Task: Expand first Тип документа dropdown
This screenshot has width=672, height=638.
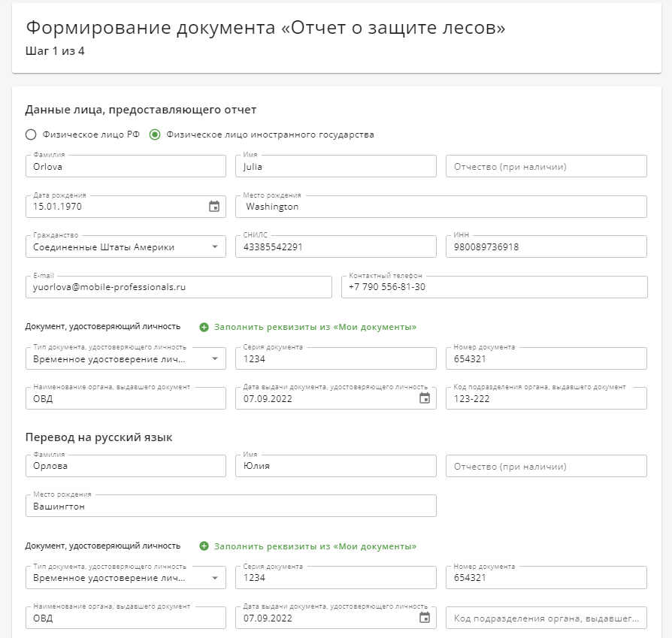Action: coord(215,358)
